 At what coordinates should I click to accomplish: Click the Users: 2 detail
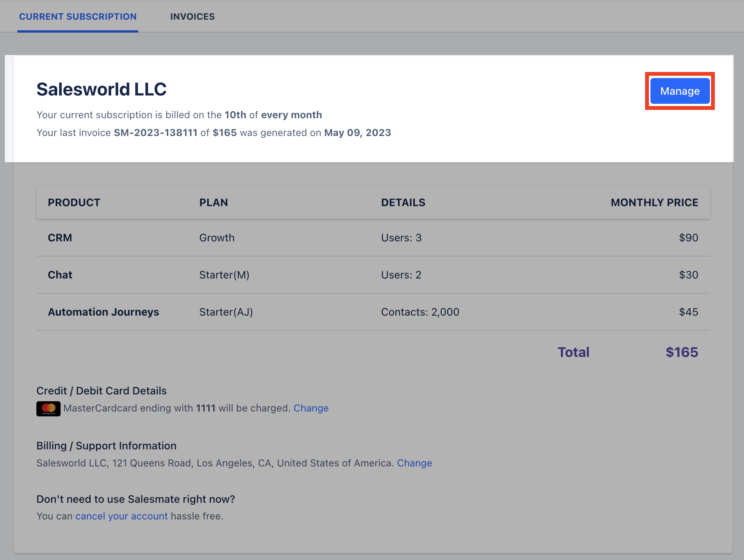tap(401, 275)
